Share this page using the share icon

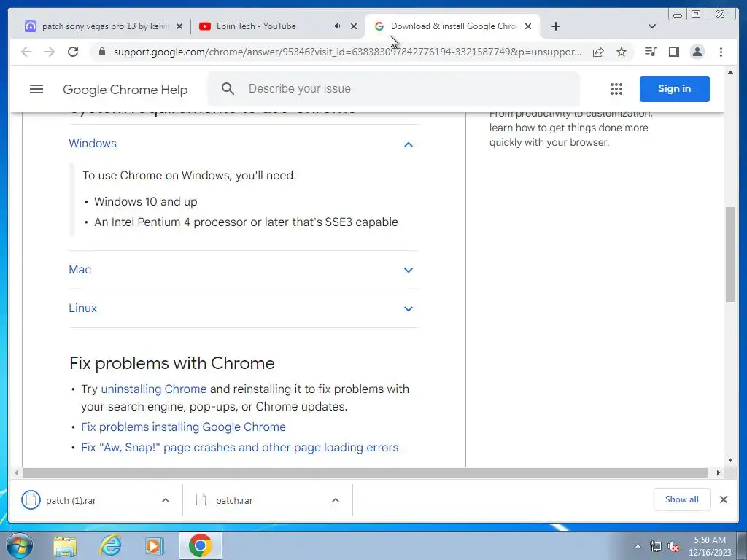[x=598, y=52]
